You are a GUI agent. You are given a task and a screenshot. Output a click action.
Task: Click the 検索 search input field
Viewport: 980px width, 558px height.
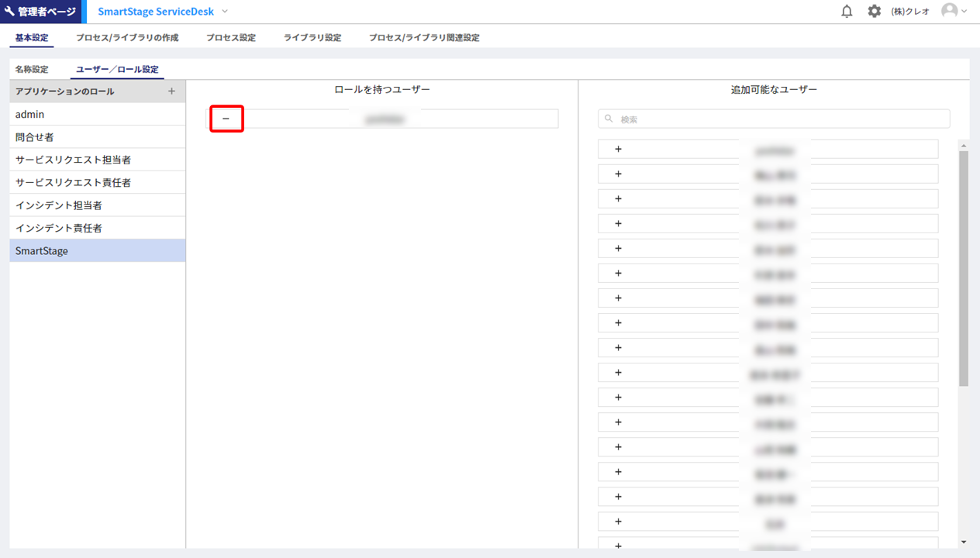pos(775,119)
